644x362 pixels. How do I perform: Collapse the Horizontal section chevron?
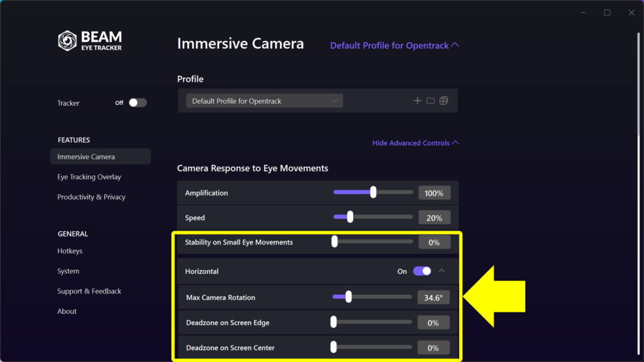442,271
